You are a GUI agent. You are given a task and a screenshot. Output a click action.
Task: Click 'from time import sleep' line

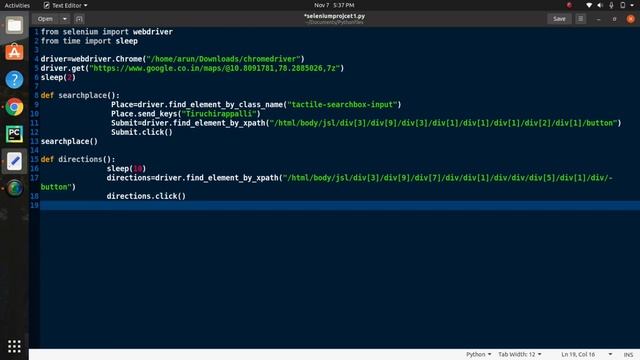point(89,41)
